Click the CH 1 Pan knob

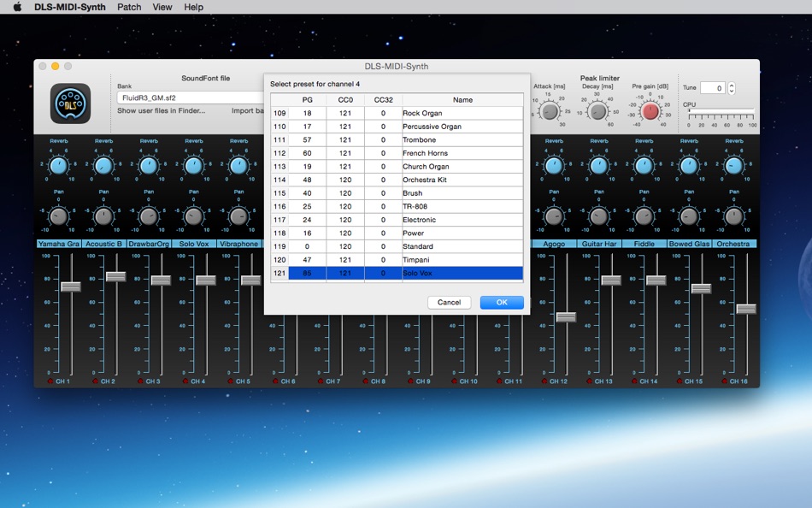pos(58,216)
